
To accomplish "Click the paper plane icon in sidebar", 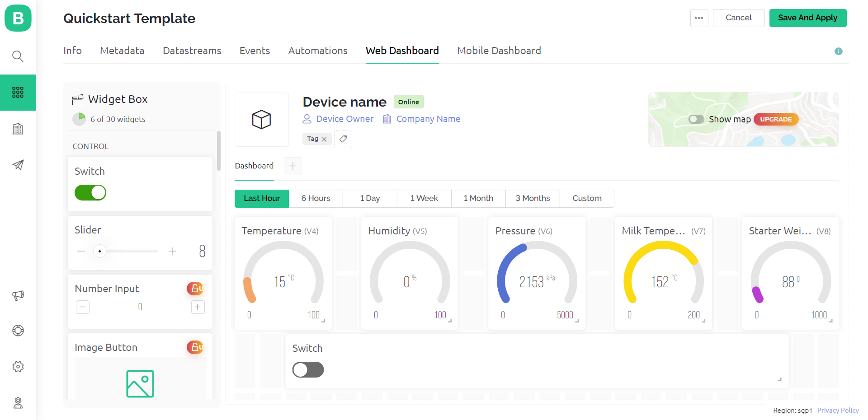I will click(18, 165).
